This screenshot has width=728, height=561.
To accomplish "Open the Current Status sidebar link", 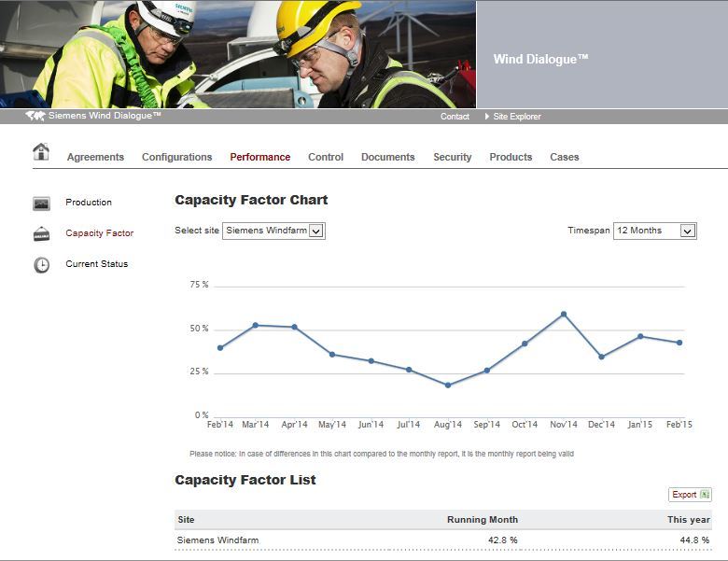I will [96, 264].
